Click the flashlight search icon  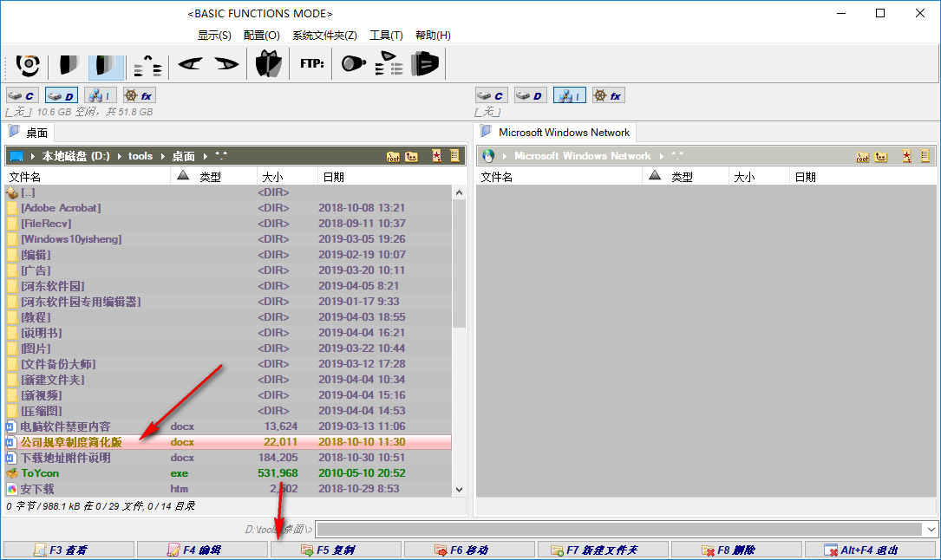[x=354, y=63]
